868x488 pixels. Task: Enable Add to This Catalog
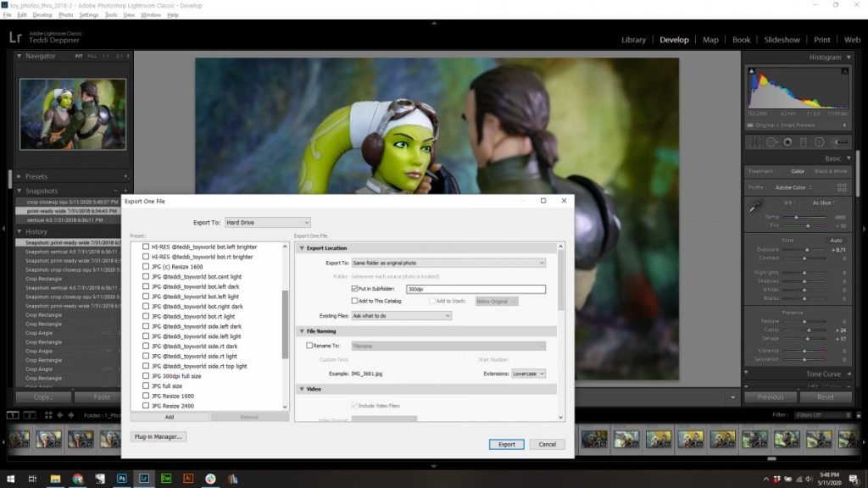click(354, 301)
